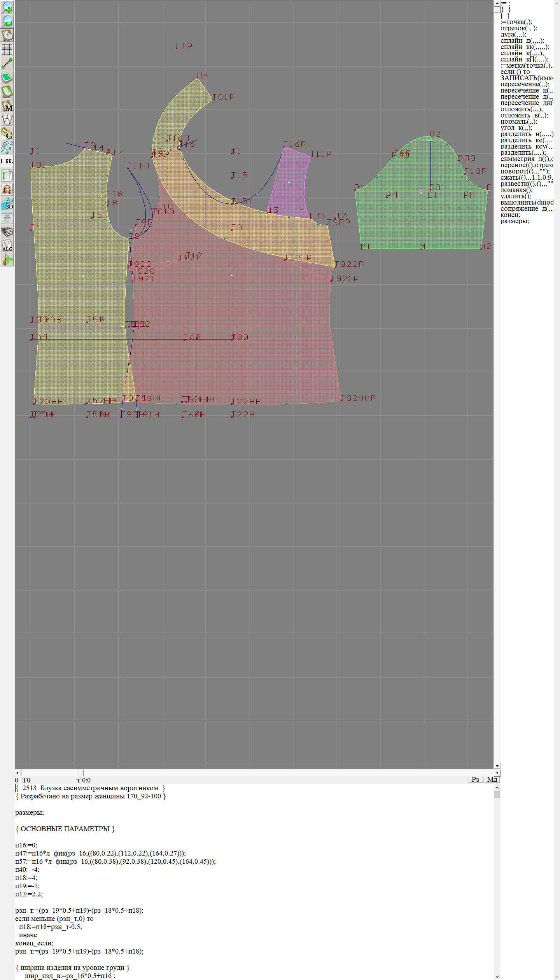Choose 'пересечение(,,);' in the operator list
This screenshot has height=980, width=560.
525,84
